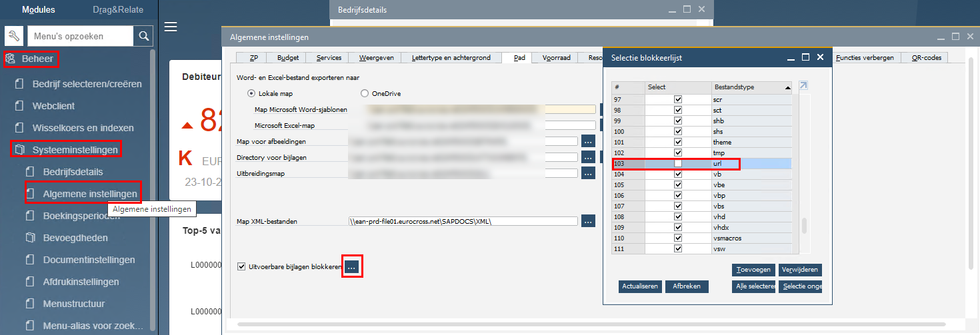The width and height of the screenshot is (980, 335).
Task: Toggle Uitvoerbare bijlagen blokkeren checkbox
Action: [x=241, y=267]
